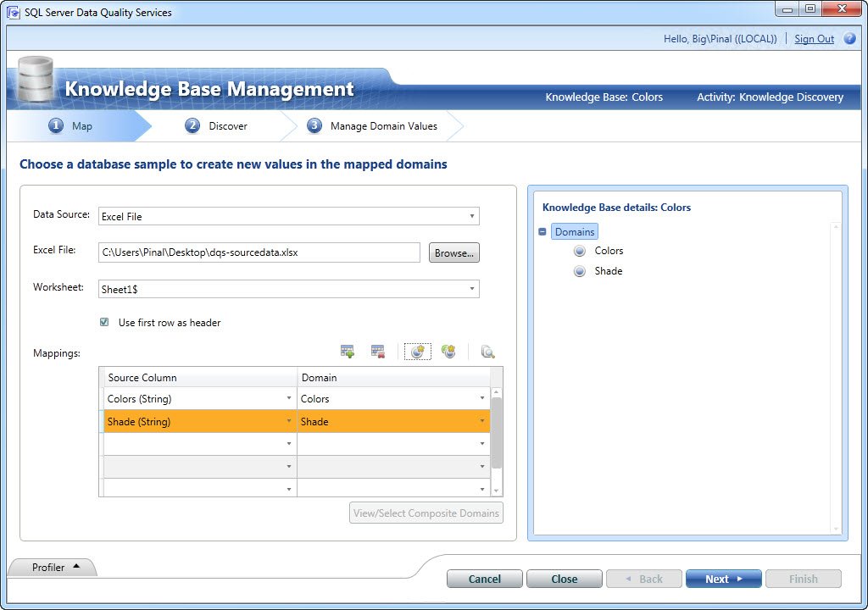Click the Close button at the bottom

pyautogui.click(x=564, y=579)
